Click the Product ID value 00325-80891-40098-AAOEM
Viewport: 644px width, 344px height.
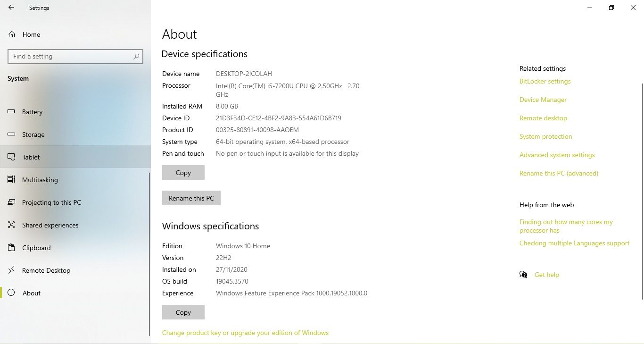pos(257,130)
